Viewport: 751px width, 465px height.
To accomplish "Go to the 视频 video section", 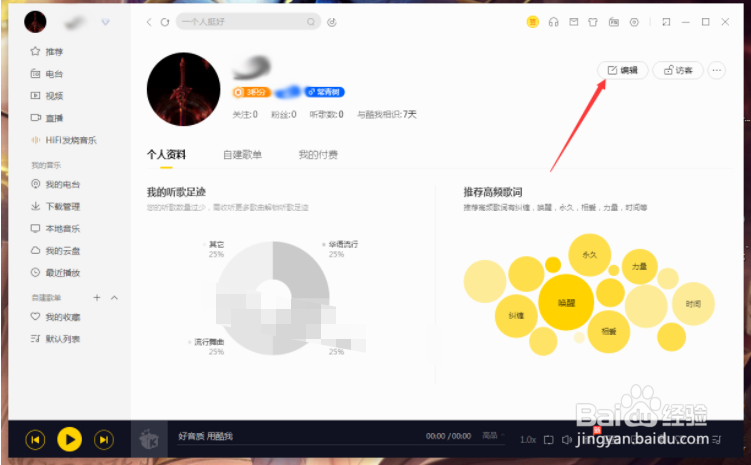I will 47,96.
